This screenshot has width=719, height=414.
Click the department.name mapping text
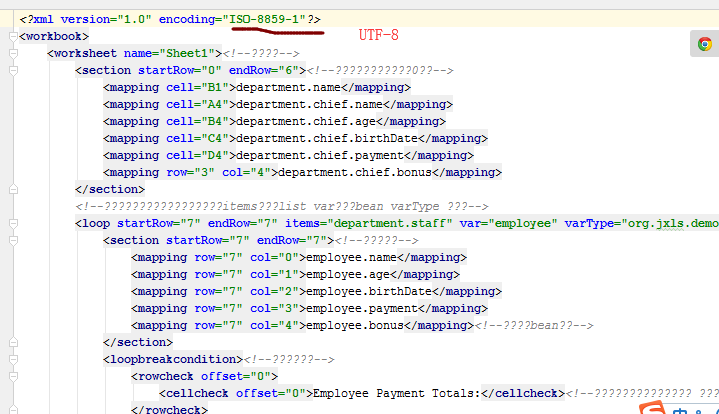288,87
